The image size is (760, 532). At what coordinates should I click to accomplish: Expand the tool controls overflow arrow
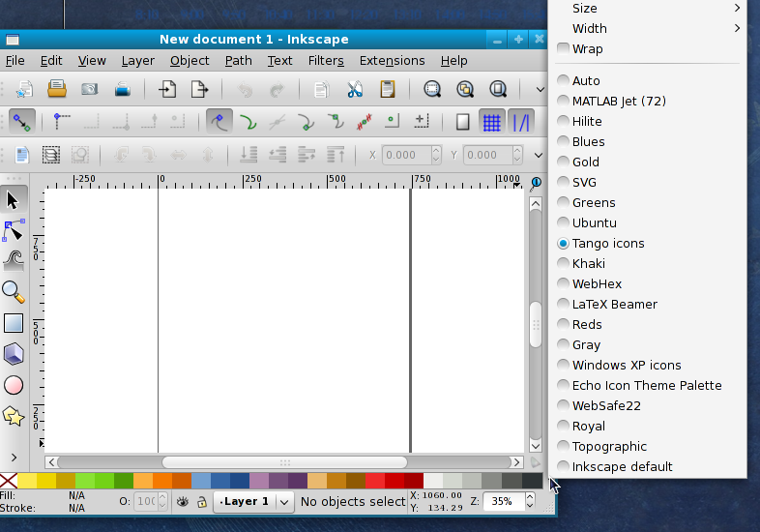point(538,155)
